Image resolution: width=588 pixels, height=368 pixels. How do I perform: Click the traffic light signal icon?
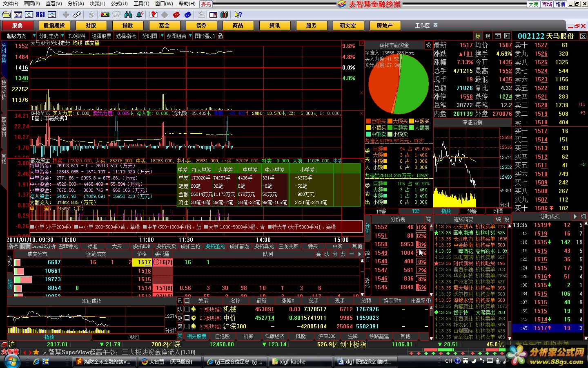click(x=105, y=15)
